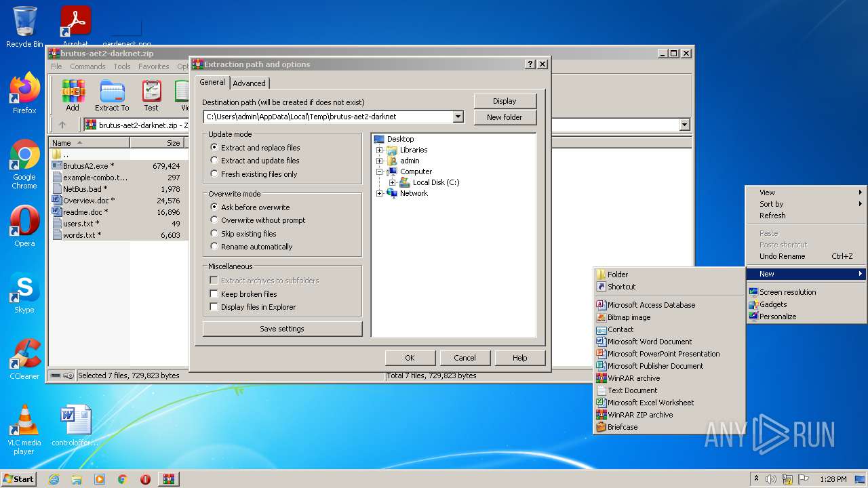
Task: Click the Chrome taskbar icon
Action: tap(123, 479)
